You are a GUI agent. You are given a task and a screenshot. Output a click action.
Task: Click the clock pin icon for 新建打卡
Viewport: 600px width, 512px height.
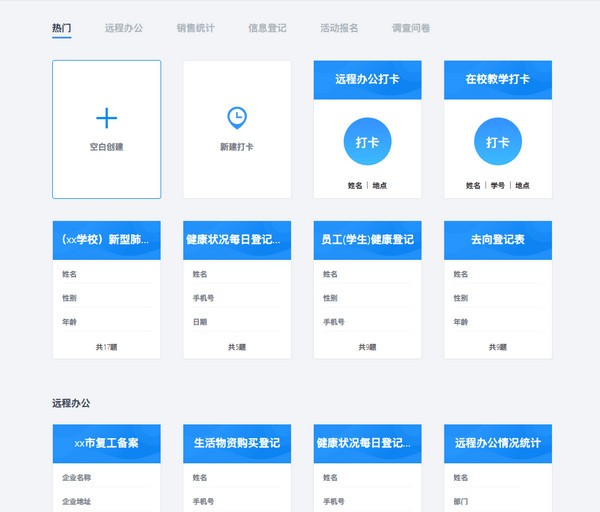(236, 118)
